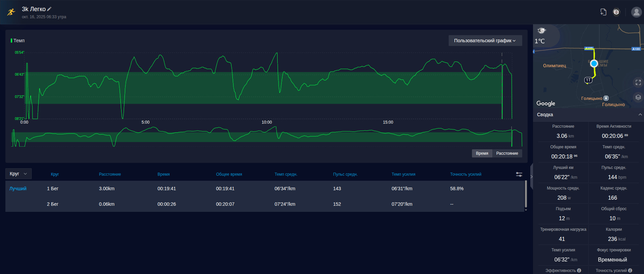Click the watch device icon
The height and width of the screenshot is (274, 644).
coord(616,12)
